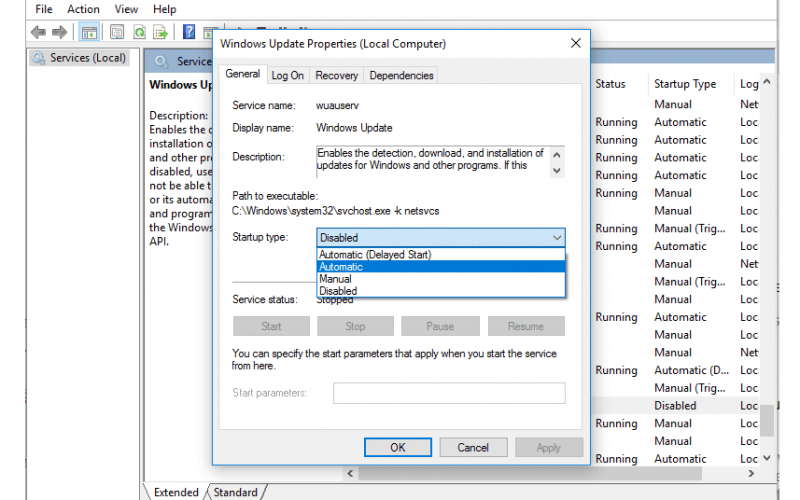The width and height of the screenshot is (800, 500).
Task: Sort by the Startup Type column header
Action: click(x=685, y=84)
